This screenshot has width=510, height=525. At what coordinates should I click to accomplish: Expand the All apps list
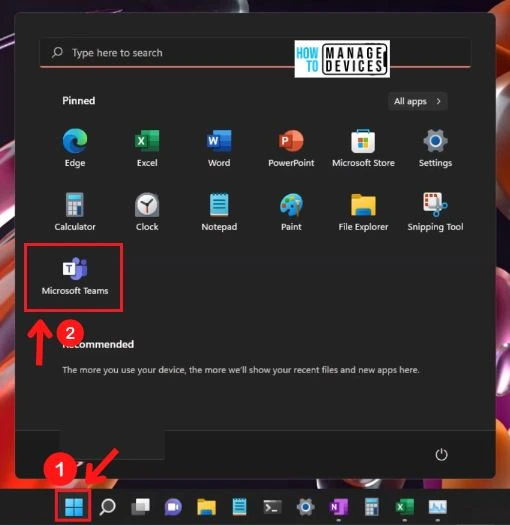point(418,101)
